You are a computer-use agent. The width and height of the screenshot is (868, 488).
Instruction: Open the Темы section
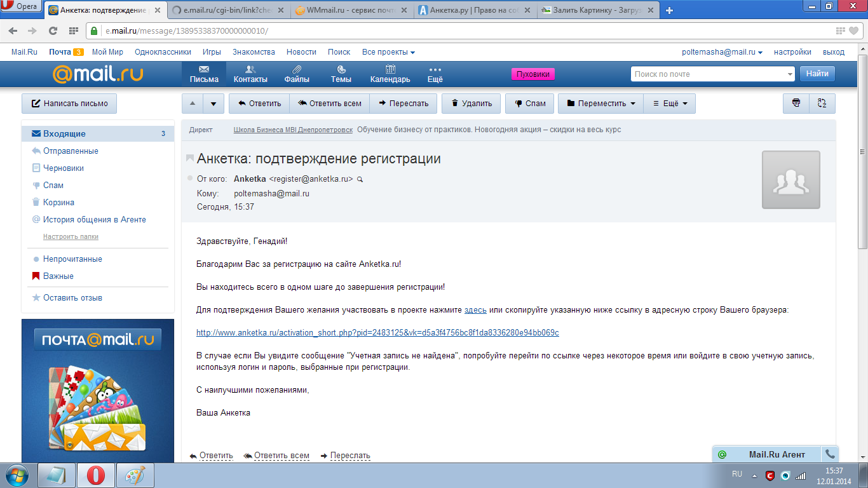341,74
